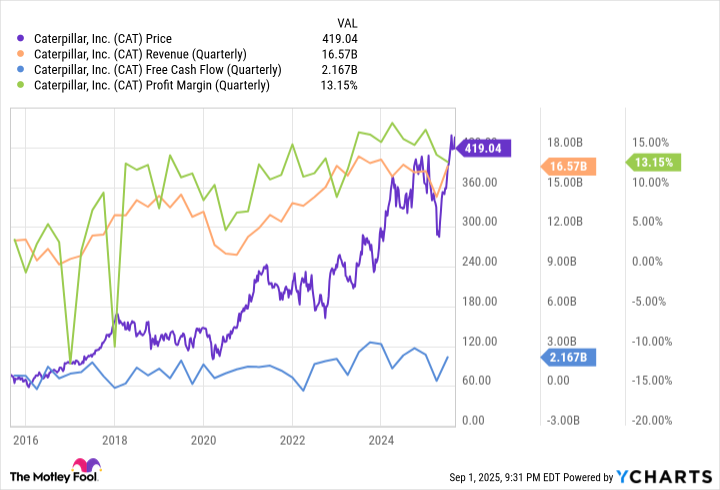The height and width of the screenshot is (490, 720).
Task: Select Caterpillar Revenue (Quarterly) legend label
Action: pyautogui.click(x=140, y=54)
